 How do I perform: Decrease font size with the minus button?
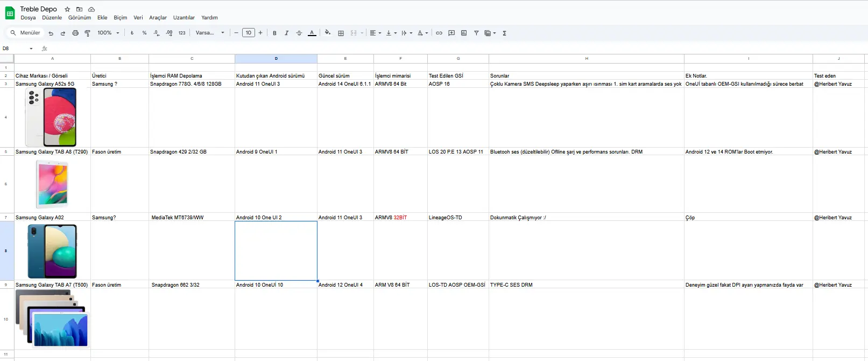pos(236,33)
